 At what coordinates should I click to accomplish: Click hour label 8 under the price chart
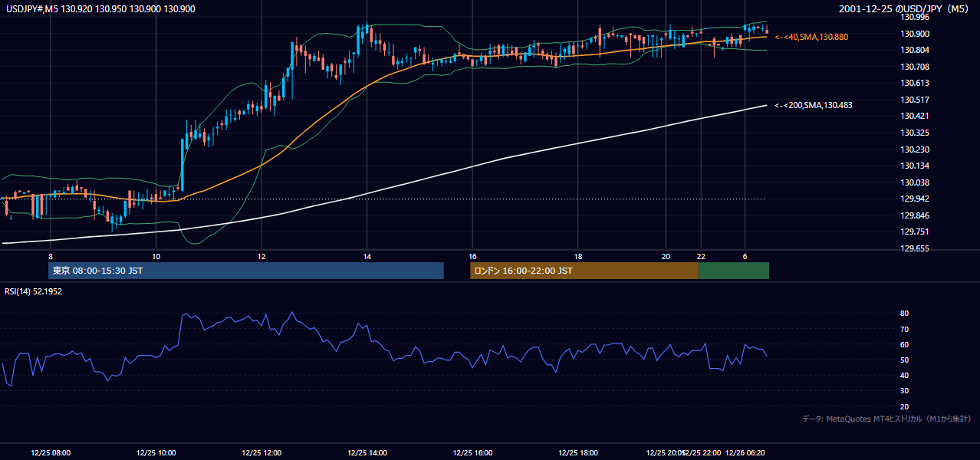(51, 256)
